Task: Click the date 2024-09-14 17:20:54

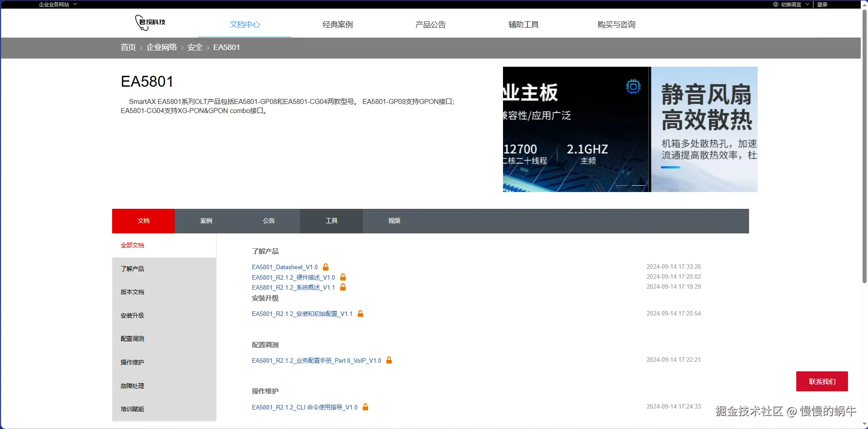Action: click(674, 313)
